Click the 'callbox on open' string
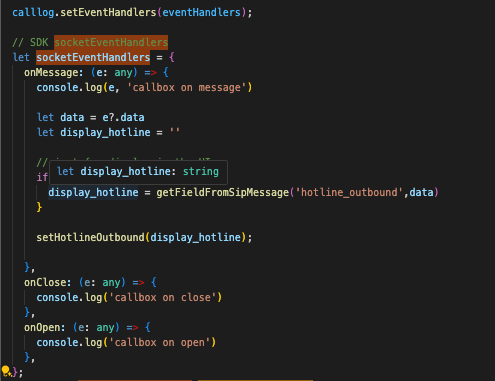 pyautogui.click(x=160, y=342)
